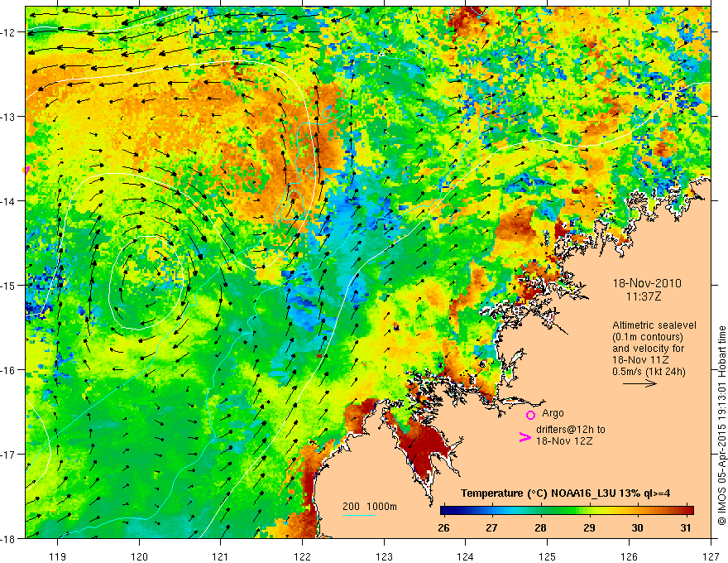
Task: Click the longitude axis label '120'
Action: click(139, 556)
